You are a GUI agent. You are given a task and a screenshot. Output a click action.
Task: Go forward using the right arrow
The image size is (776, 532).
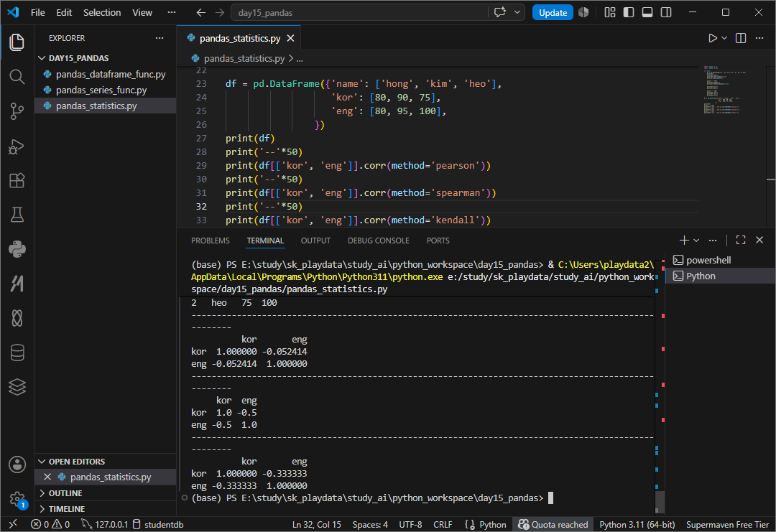click(x=220, y=12)
